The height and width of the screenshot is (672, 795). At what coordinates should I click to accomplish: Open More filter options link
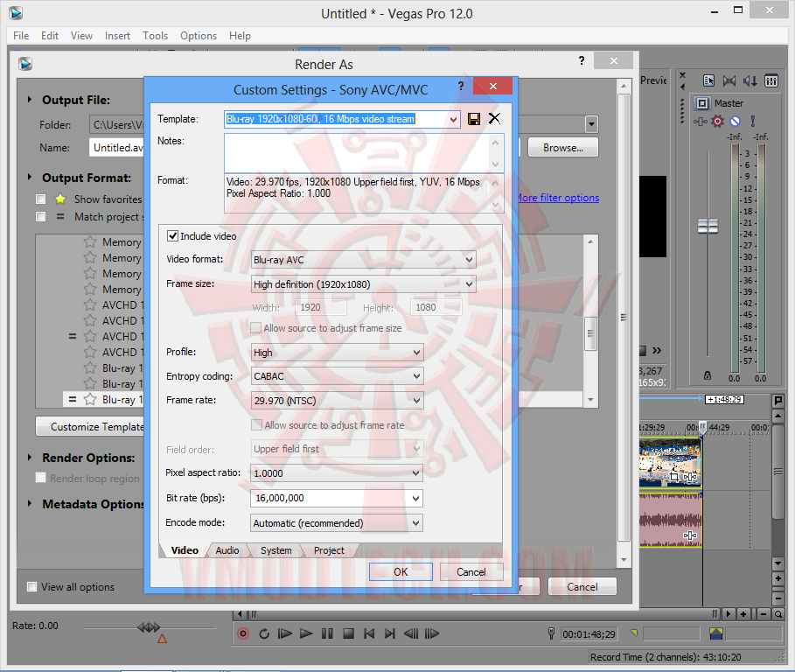tap(558, 198)
